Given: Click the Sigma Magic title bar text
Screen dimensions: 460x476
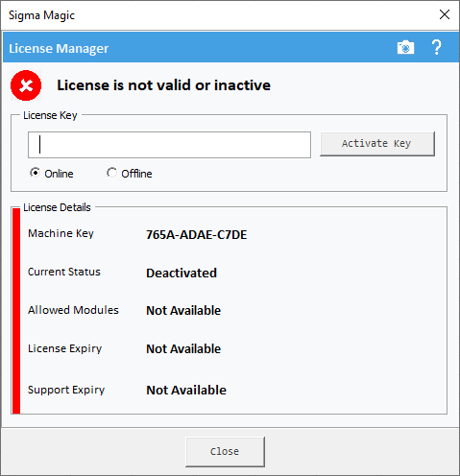Looking at the screenshot, I should [41, 15].
